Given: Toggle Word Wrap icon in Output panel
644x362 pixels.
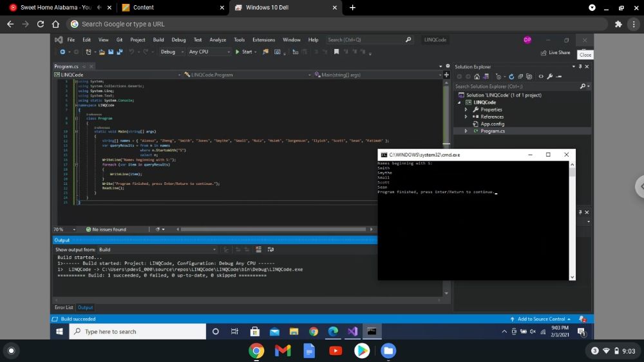Looking at the screenshot, I should [270, 249].
